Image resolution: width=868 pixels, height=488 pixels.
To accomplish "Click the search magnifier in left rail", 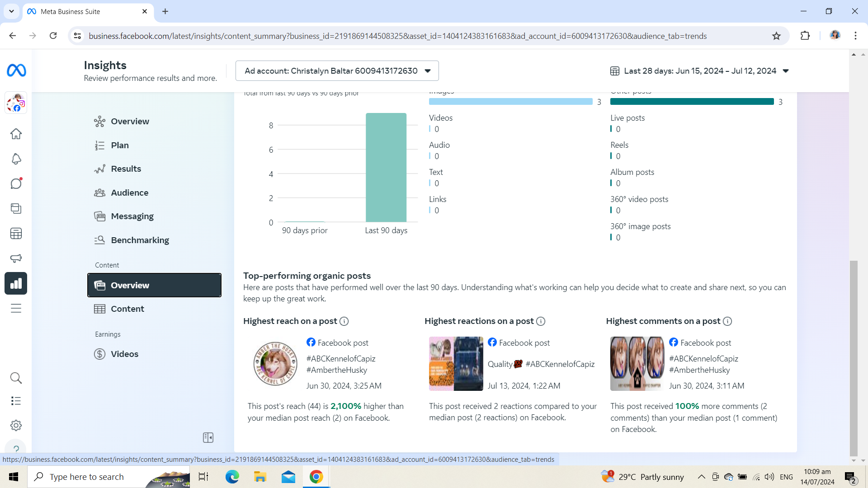I will point(16,378).
